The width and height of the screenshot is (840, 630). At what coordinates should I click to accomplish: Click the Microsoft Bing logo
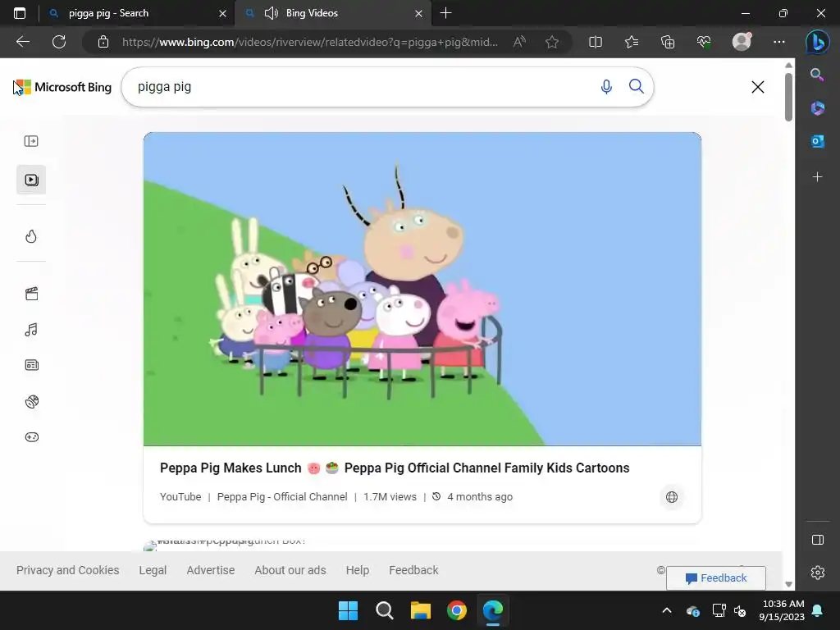point(62,87)
